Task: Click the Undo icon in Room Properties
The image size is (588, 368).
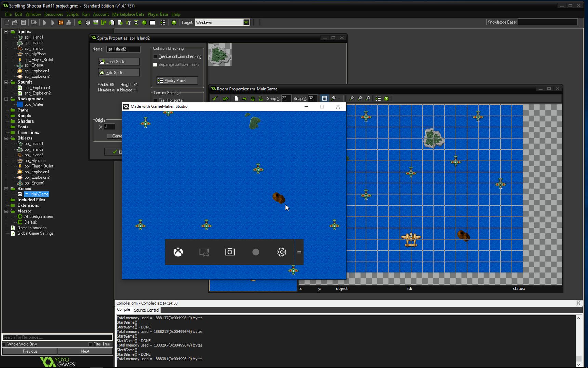Action: (226, 99)
